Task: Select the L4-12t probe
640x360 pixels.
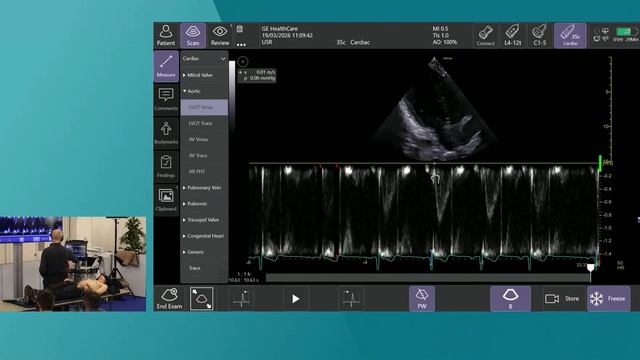Action: [x=512, y=35]
